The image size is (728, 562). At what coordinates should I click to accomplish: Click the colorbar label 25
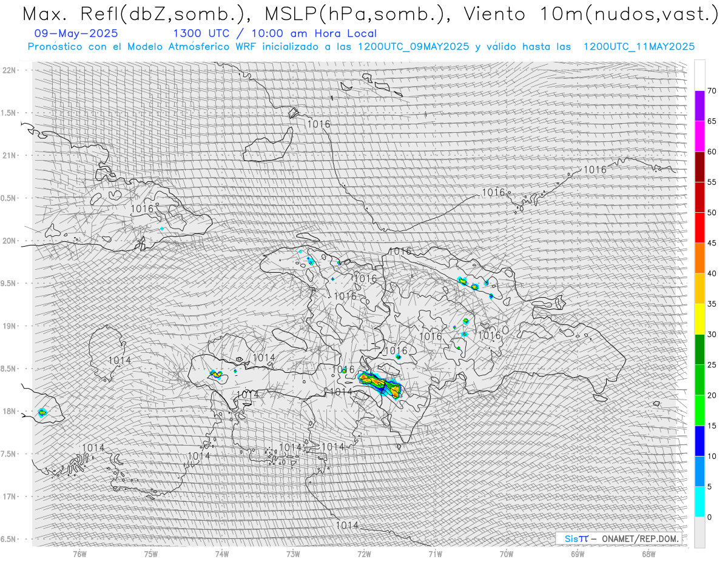tap(712, 364)
